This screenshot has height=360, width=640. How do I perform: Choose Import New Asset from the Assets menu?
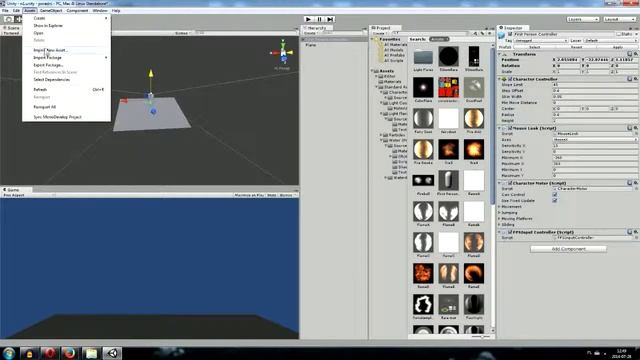click(66, 50)
